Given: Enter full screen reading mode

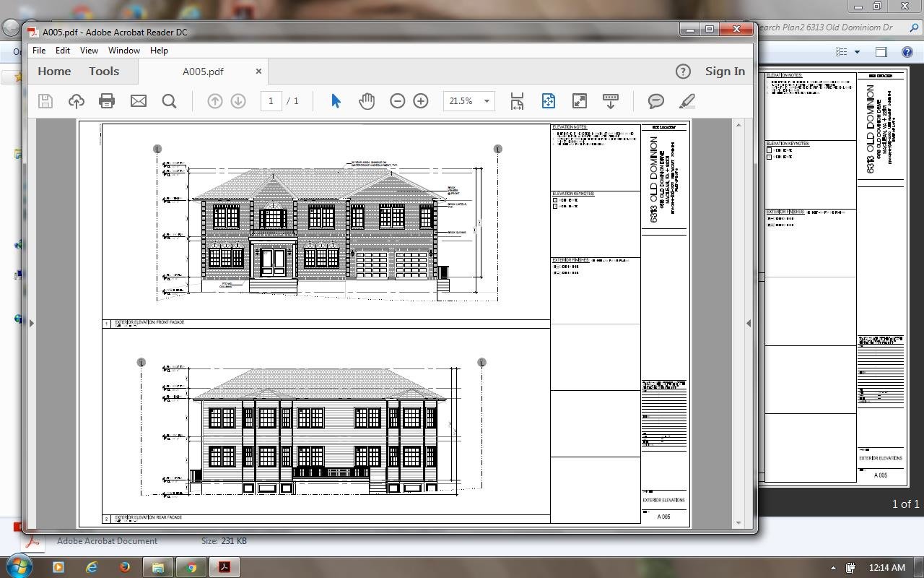Looking at the screenshot, I should (x=578, y=101).
